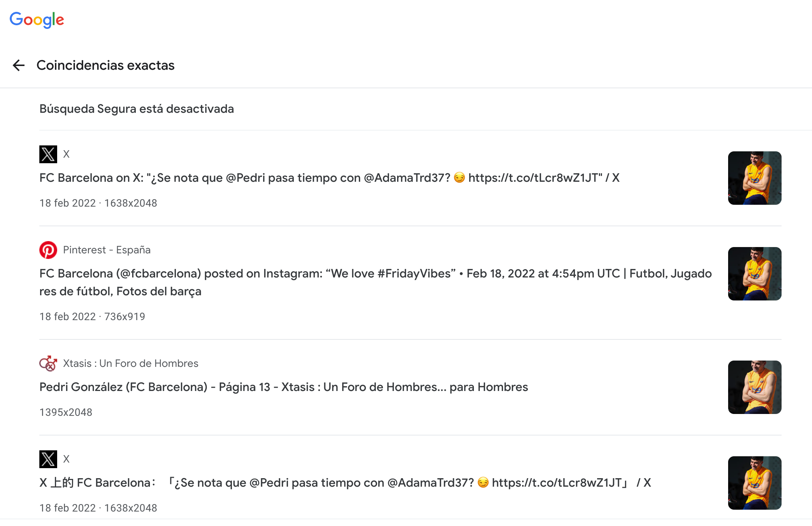Click the Pinterest result thumbnail image

[x=754, y=274]
